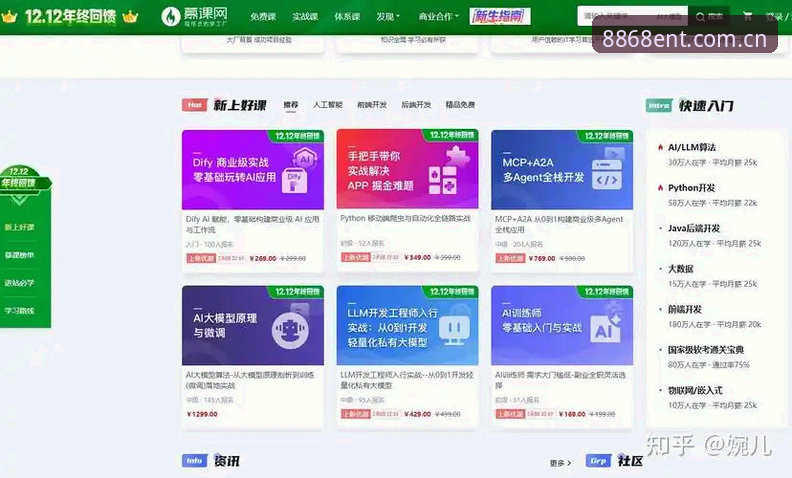
Task: Click the Dify AI 赋能 course title
Action: [253, 224]
